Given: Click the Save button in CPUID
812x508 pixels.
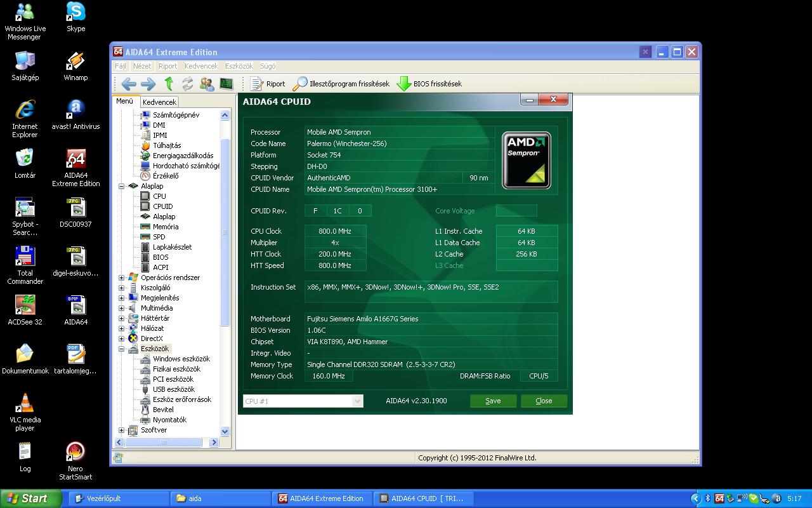Looking at the screenshot, I should click(x=493, y=401).
